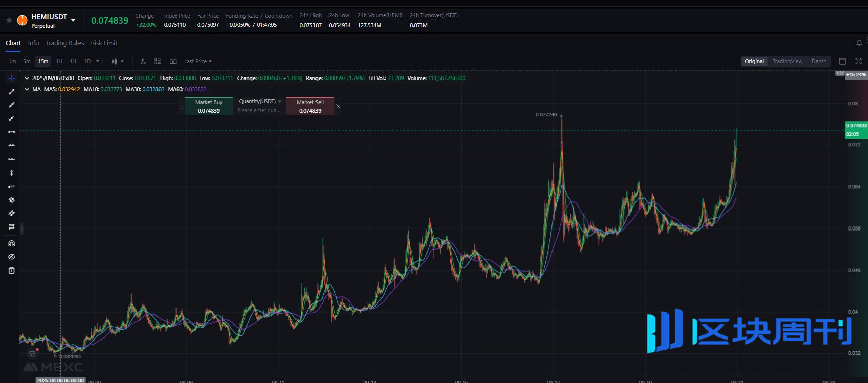Enter fullscreen chart mode
868x383 pixels.
(x=859, y=61)
